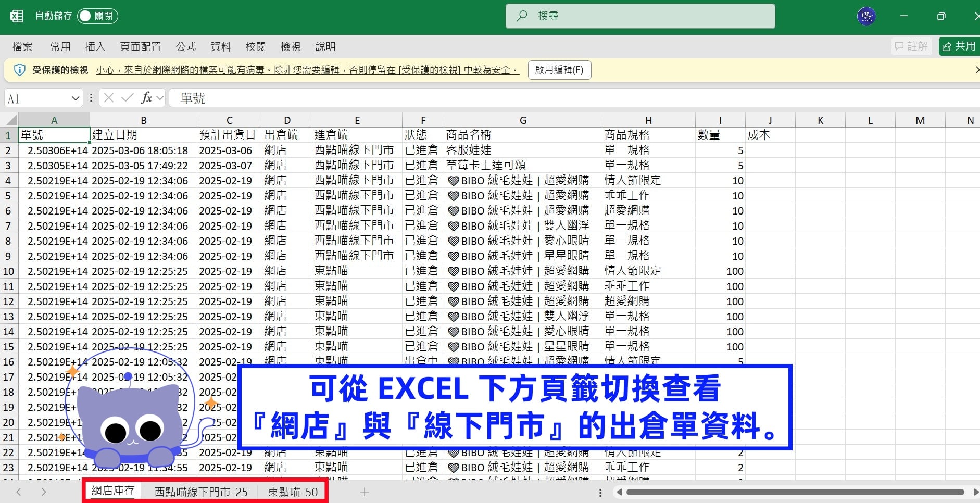980x503 pixels.
Task: Click the formula bar showing 單號
Action: click(x=574, y=98)
